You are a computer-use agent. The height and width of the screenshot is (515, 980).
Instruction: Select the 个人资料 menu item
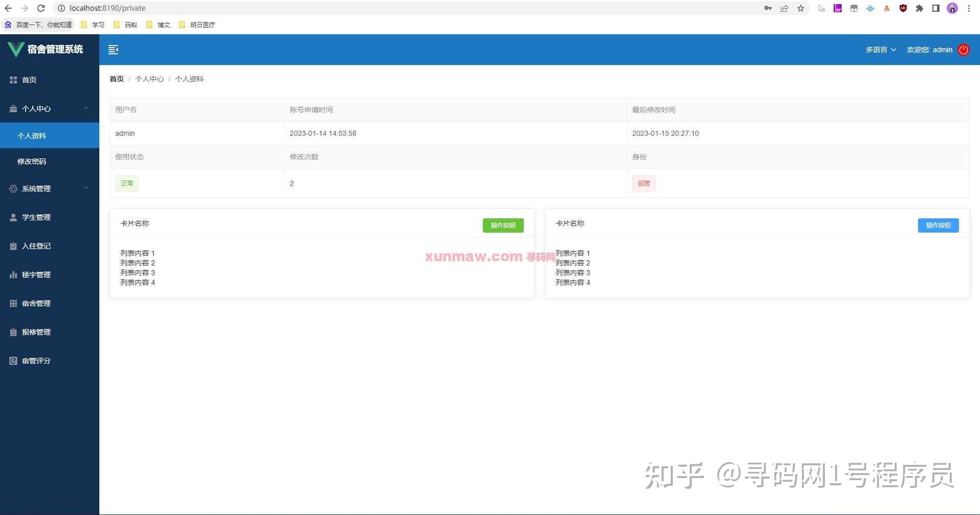coord(50,136)
